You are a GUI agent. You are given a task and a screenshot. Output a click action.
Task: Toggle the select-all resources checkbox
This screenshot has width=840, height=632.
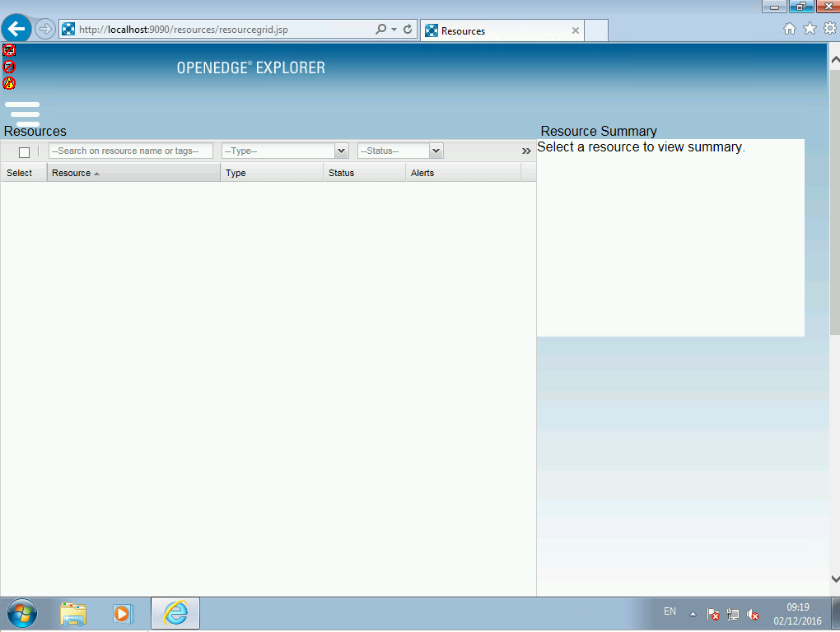point(24,152)
